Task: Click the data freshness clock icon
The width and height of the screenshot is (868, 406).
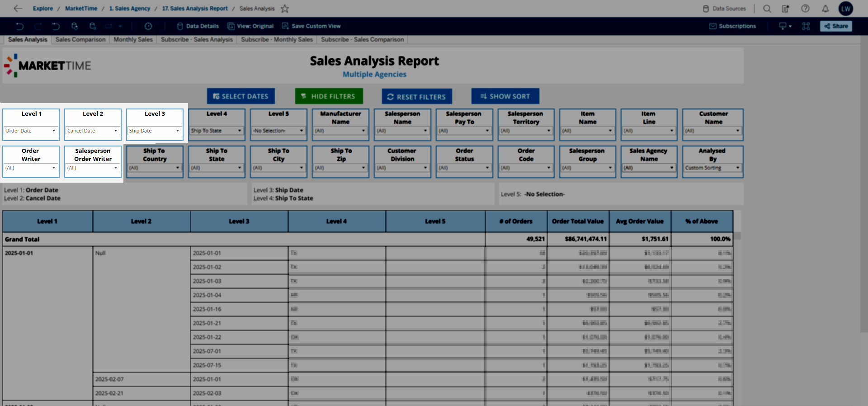Action: (x=148, y=26)
